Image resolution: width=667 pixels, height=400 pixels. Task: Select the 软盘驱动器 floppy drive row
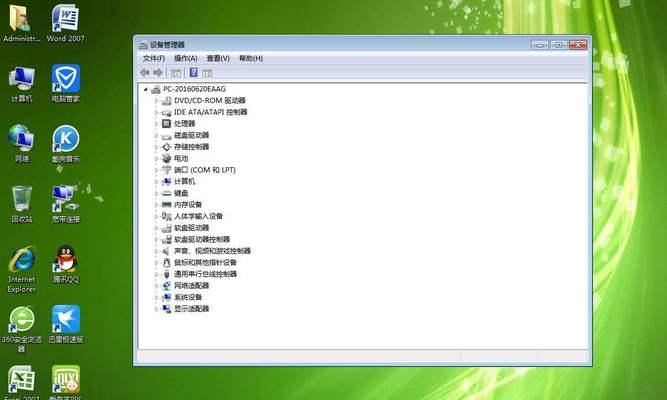pos(192,228)
